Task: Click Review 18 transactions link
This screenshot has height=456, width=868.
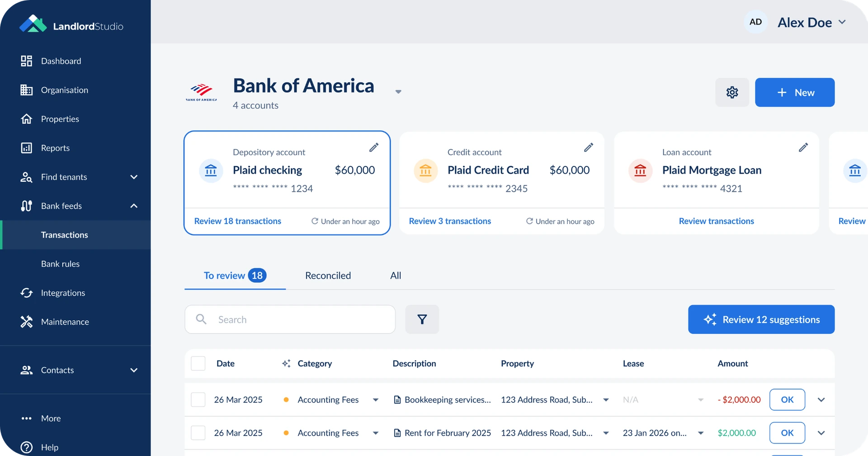Action: [x=238, y=221]
